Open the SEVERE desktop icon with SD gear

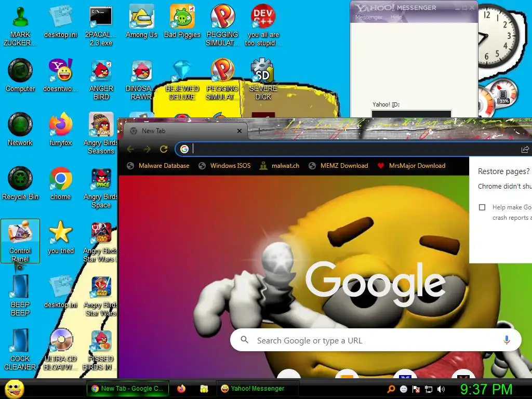(x=263, y=80)
